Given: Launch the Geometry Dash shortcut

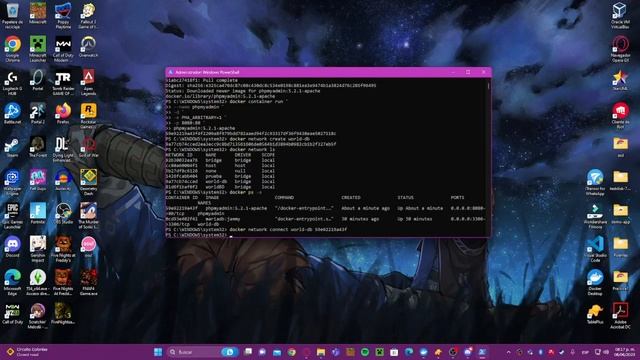Looking at the screenshot, I should pos(88,182).
